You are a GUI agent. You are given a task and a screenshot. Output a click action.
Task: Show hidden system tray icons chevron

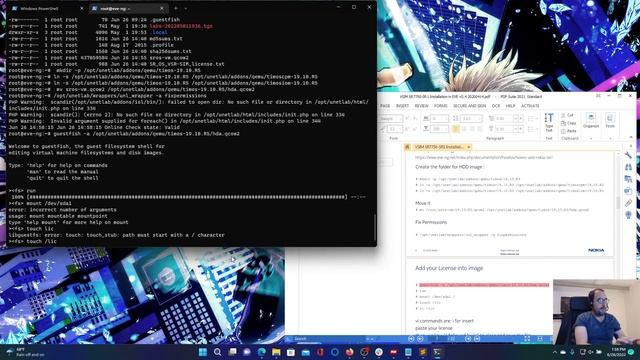555,352
